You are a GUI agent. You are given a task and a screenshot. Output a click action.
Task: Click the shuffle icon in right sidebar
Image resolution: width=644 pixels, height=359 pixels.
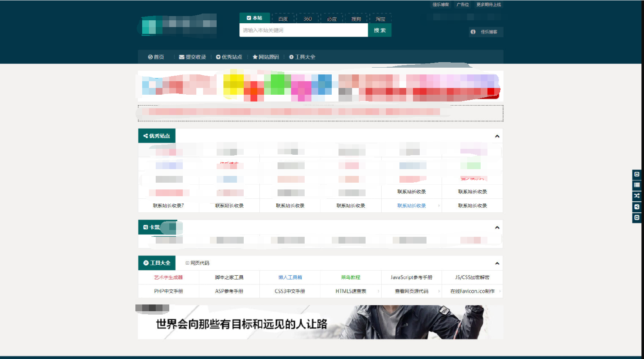click(637, 196)
